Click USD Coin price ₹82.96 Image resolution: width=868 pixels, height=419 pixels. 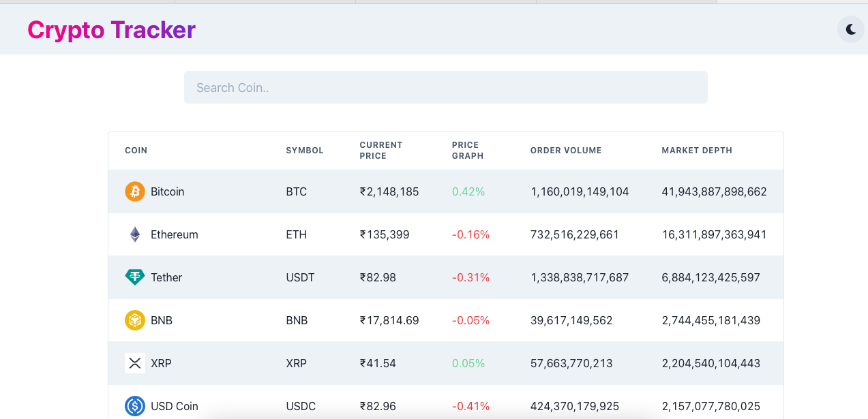coord(378,406)
